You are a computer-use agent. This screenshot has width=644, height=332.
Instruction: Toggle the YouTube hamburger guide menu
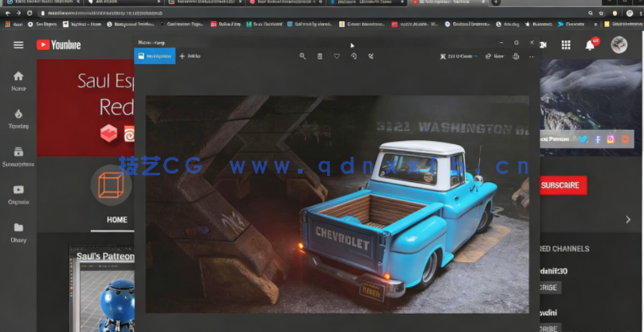(18, 45)
